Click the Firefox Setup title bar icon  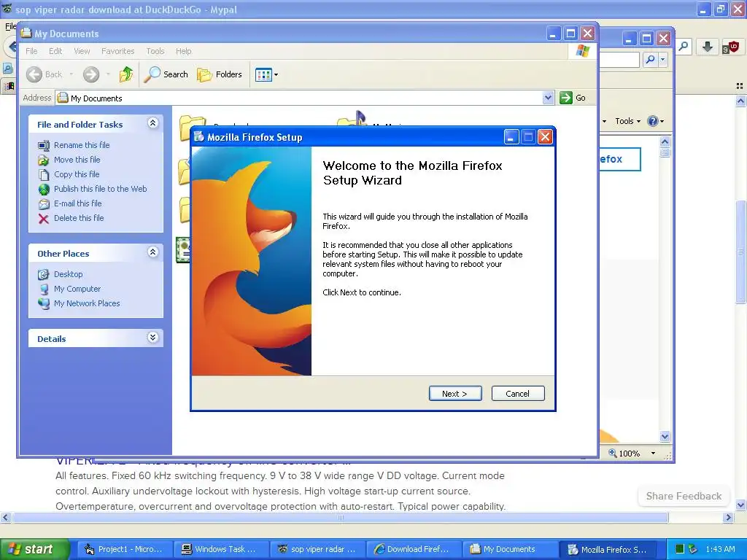[198, 137]
